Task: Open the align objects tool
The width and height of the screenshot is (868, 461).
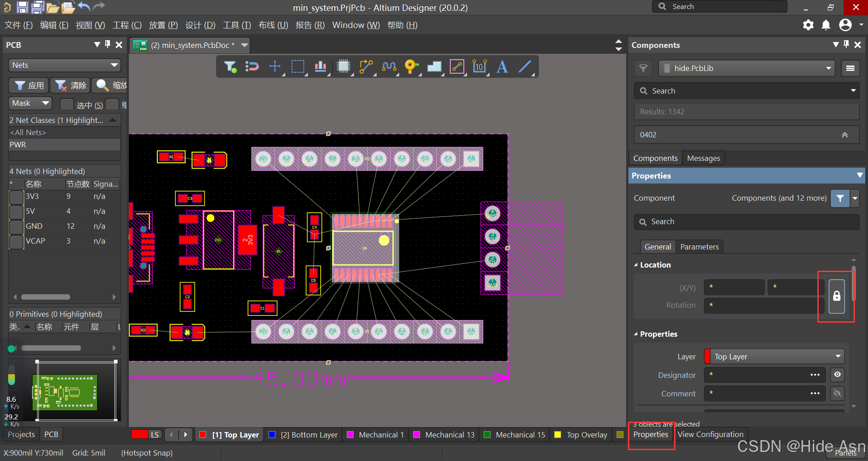Action: (321, 67)
